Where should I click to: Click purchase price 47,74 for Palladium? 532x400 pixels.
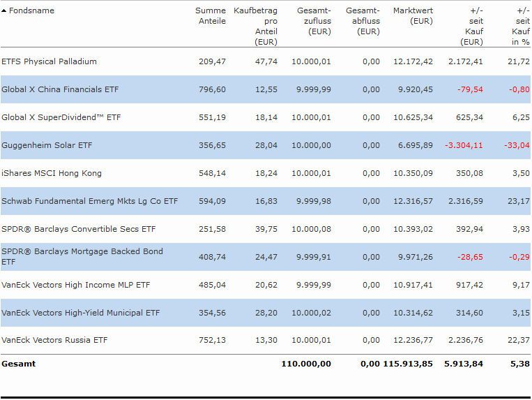point(266,61)
